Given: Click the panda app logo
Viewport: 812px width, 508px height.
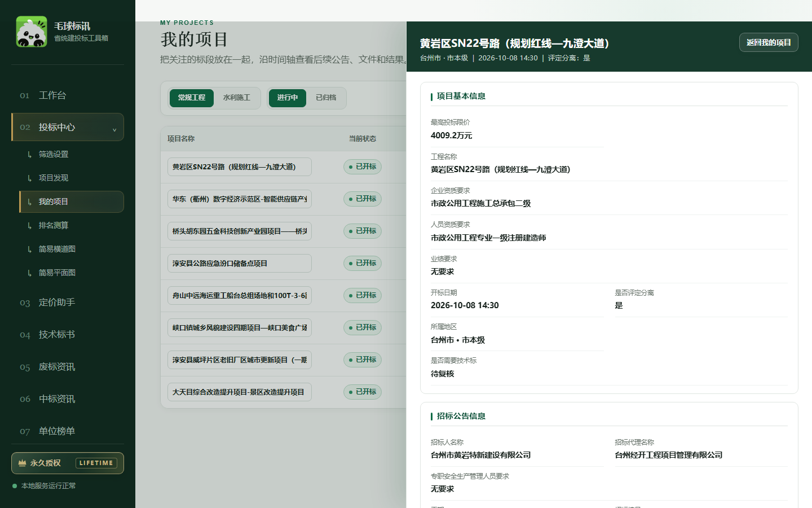Looking at the screenshot, I should pyautogui.click(x=32, y=32).
